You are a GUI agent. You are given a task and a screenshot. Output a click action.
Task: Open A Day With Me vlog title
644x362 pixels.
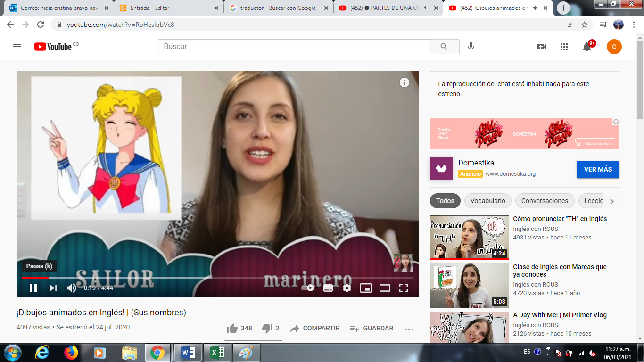560,315
